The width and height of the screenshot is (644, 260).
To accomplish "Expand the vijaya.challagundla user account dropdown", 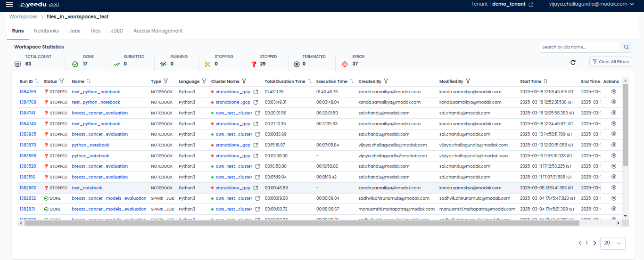I will [591, 4].
